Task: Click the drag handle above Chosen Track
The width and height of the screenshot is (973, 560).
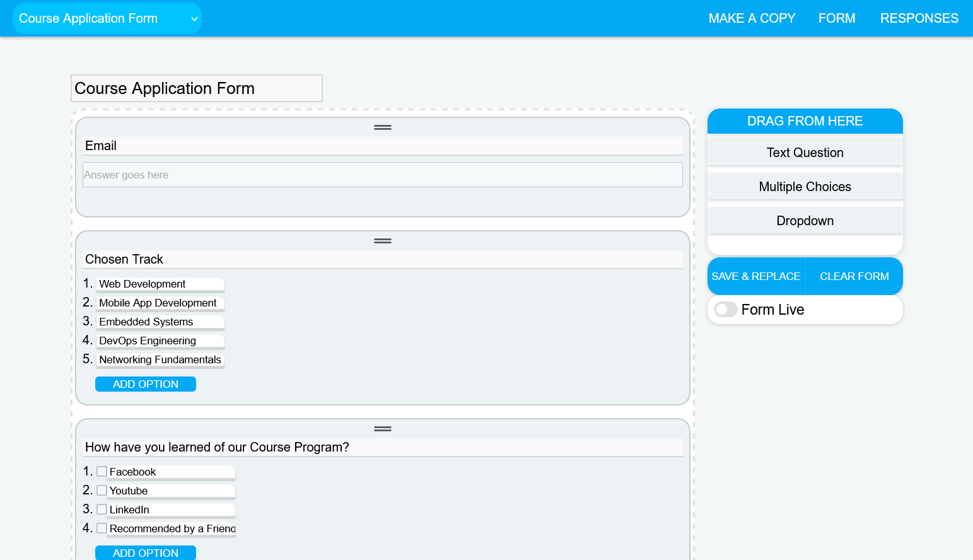Action: click(383, 241)
